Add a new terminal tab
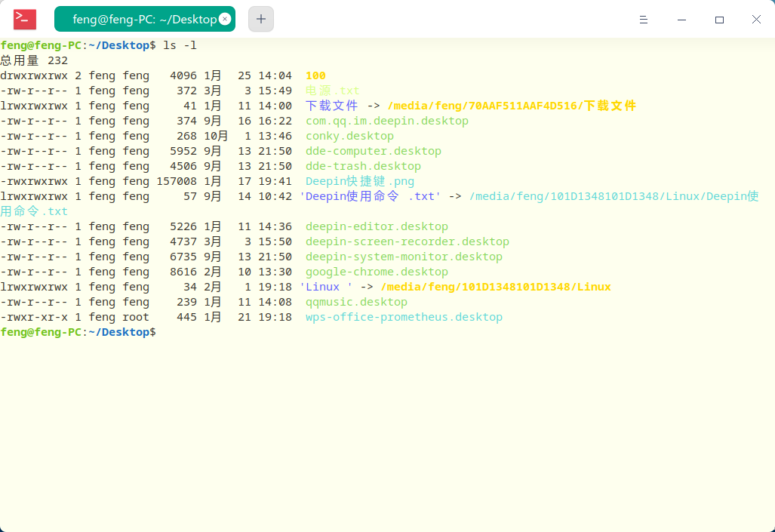 261,19
